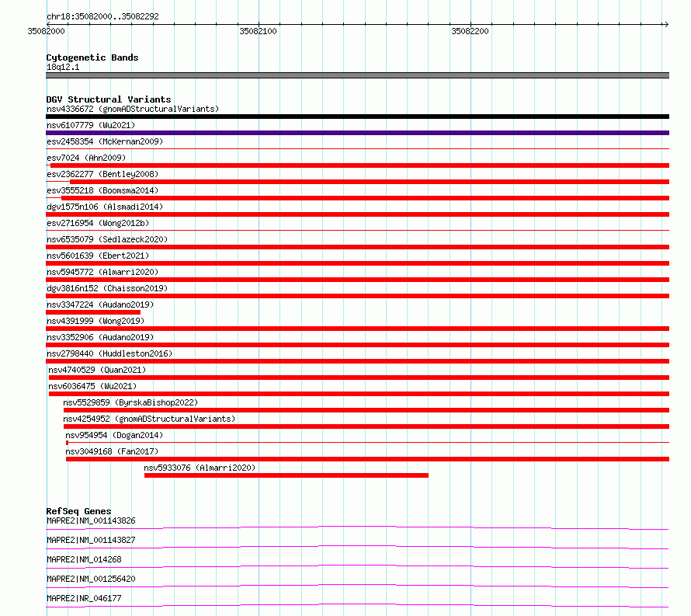
Task: Click the black nsv4336672 variant bar
Action: pyautogui.click(x=357, y=117)
